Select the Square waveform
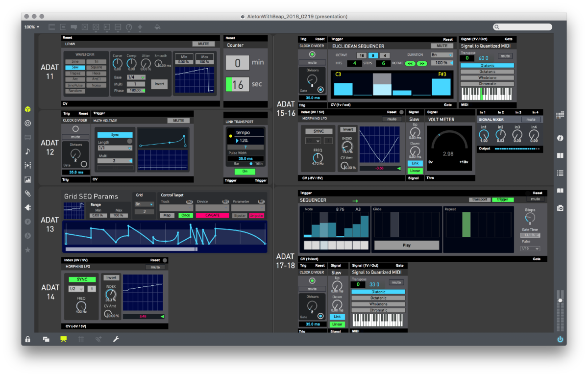 (x=96, y=67)
